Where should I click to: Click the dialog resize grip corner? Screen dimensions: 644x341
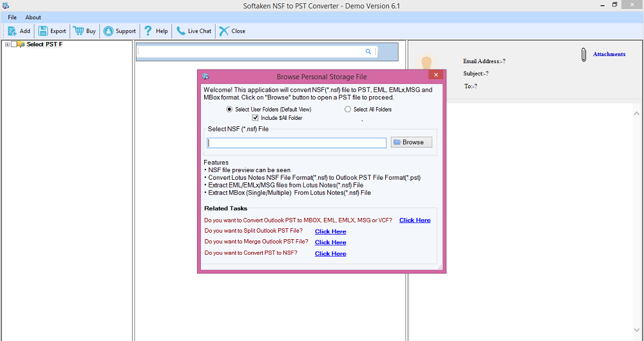tap(440, 268)
